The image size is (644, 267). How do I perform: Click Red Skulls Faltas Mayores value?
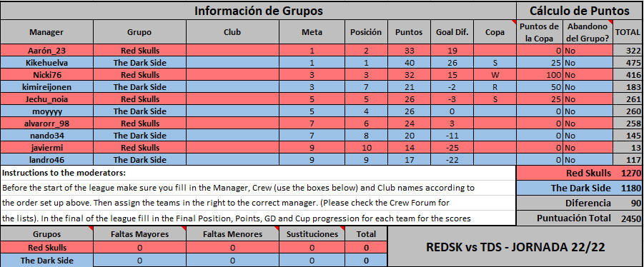coord(139,248)
